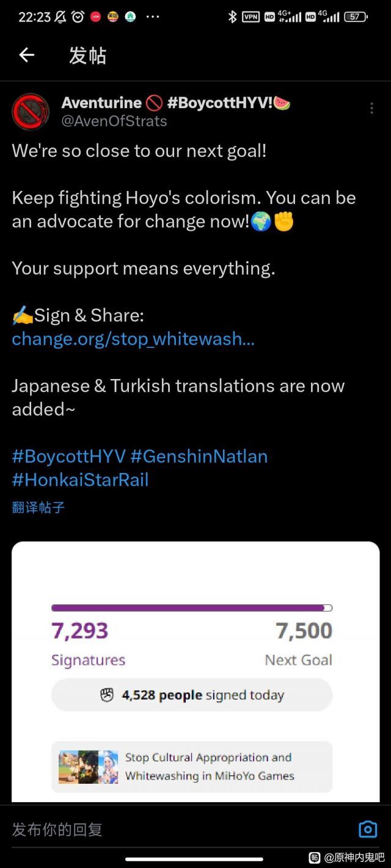391x868 pixels.
Task: Open the camera icon in reply bar
Action: pyautogui.click(x=368, y=829)
